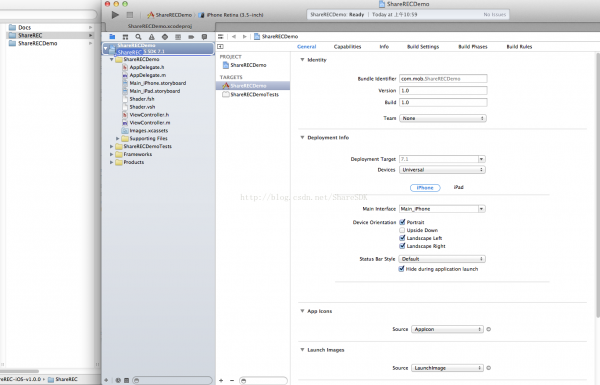Add a new target with plus icon
The image size is (600, 385).
(x=221, y=380)
